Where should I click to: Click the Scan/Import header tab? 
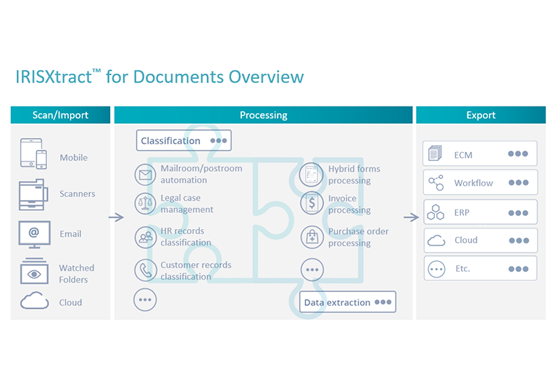click(x=60, y=115)
